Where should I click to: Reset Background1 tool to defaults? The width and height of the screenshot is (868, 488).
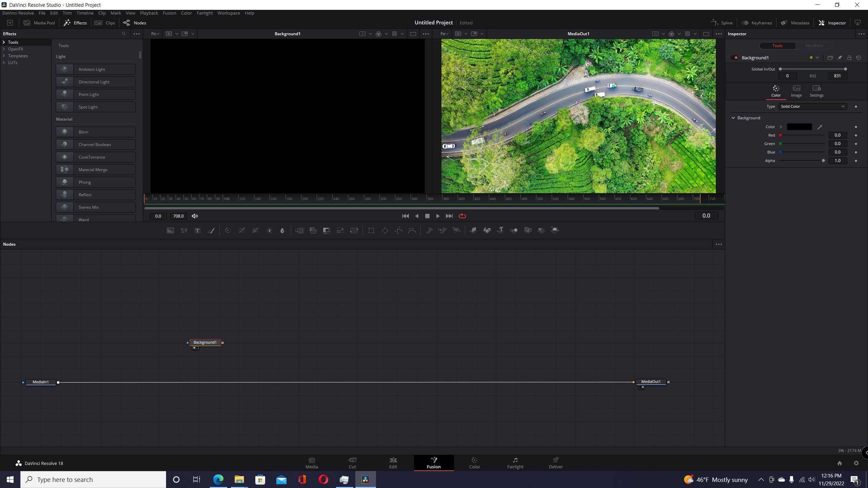coord(859,58)
